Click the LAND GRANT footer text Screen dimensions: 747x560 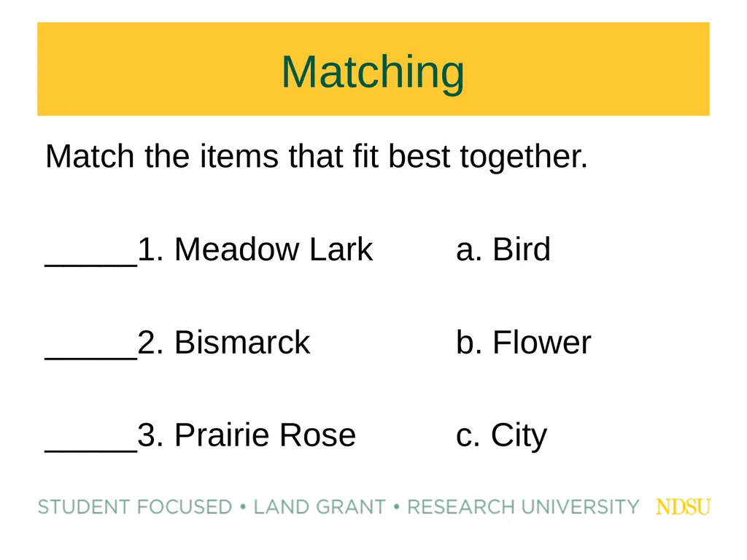pyautogui.click(x=320, y=507)
